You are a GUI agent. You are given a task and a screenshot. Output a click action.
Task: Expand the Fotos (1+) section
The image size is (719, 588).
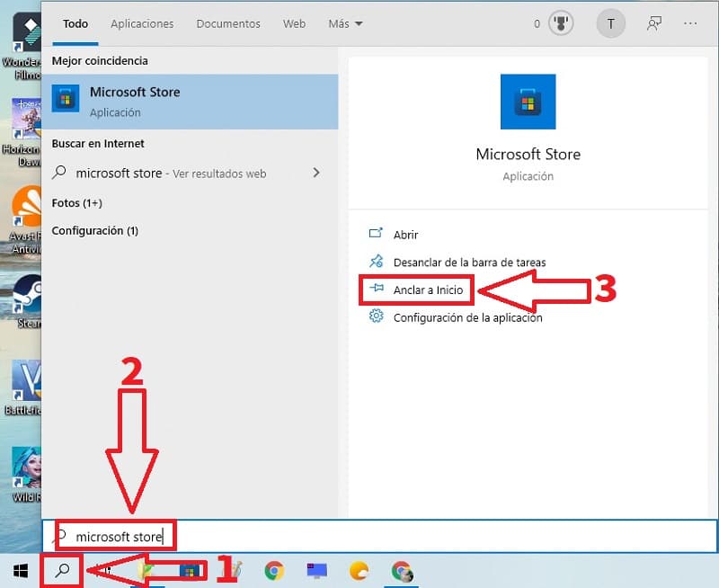[76, 202]
